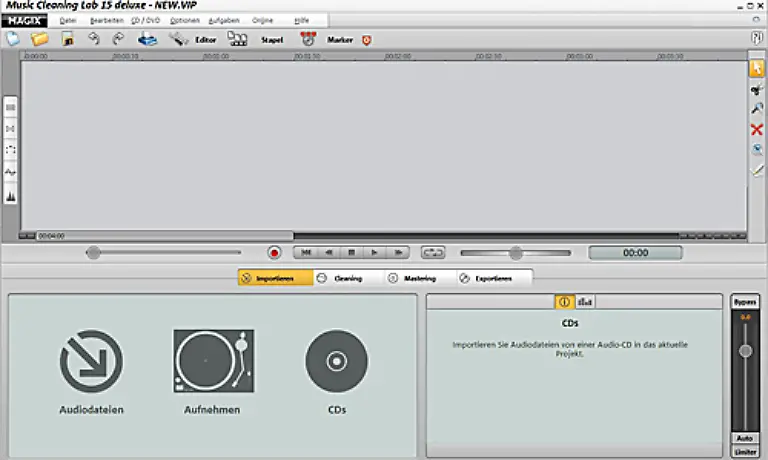Click the Aufnehmen label
This screenshot has height=460, width=768.
point(212,410)
